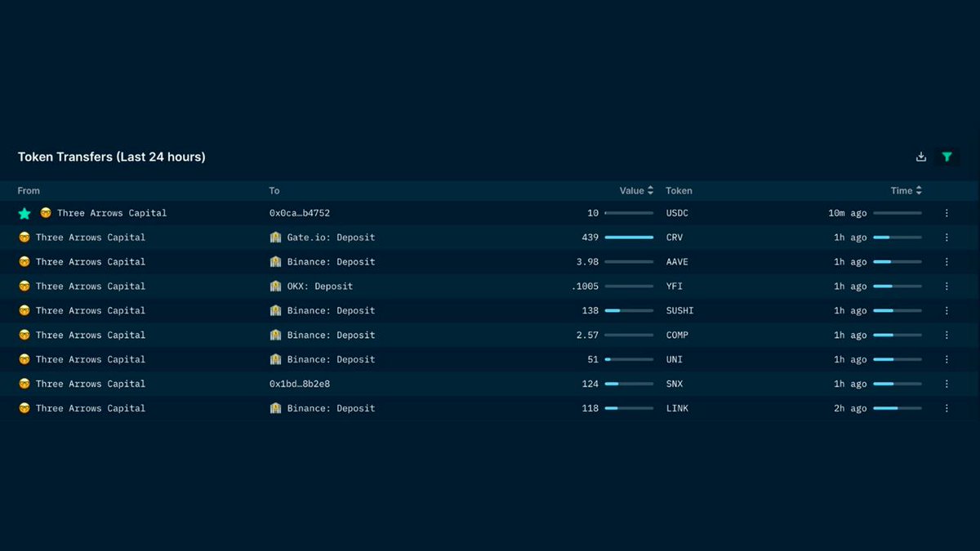Screen dimensions: 980x551
Task: Click the Token column header
Action: (679, 190)
